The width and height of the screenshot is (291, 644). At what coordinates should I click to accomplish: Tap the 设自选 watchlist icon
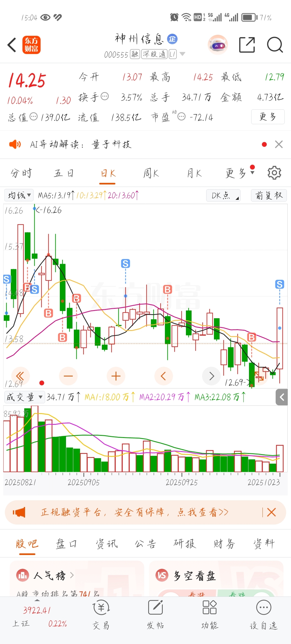click(264, 615)
